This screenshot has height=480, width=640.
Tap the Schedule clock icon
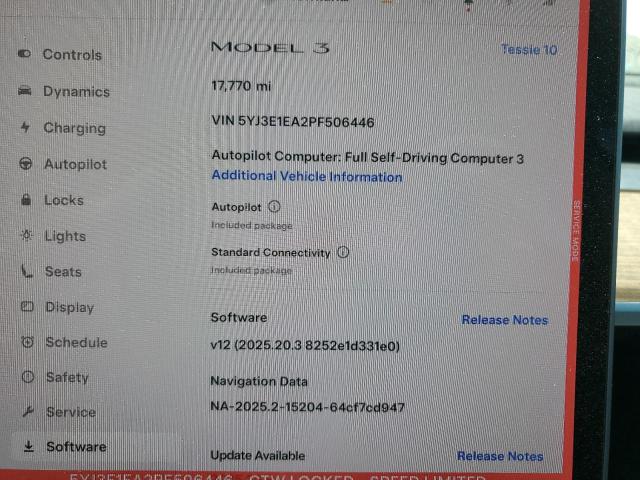click(28, 343)
